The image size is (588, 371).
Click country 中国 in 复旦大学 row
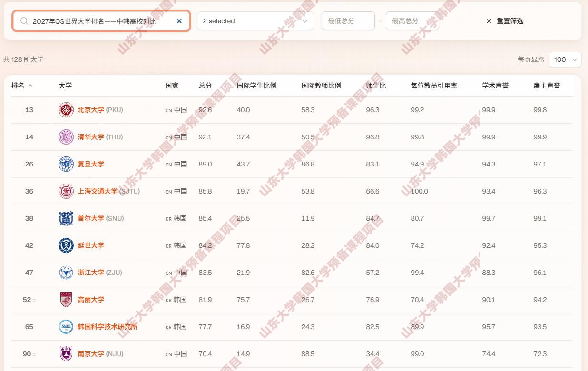tap(176, 164)
